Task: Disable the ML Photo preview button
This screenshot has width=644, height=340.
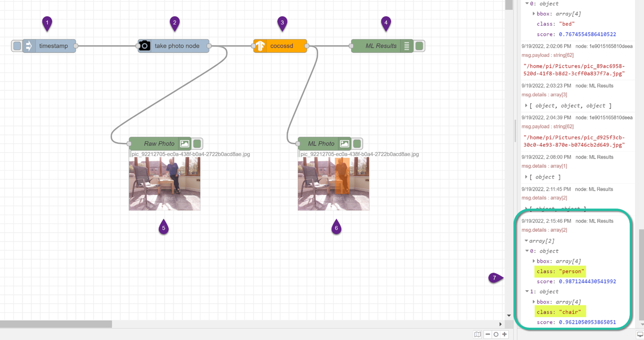Action: pyautogui.click(x=357, y=144)
